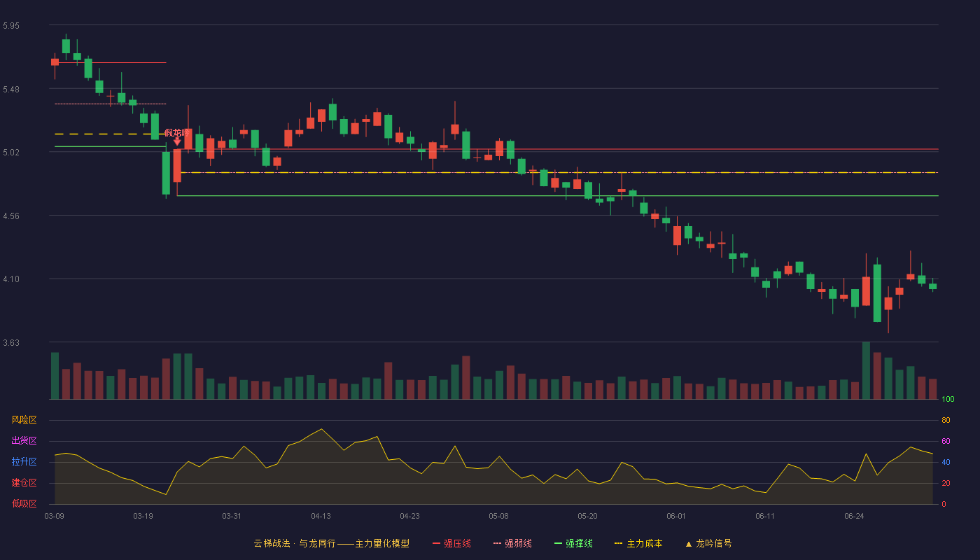Screen dimensions: 980x560
Task: Click the 05-08 date label
Action: (x=498, y=516)
